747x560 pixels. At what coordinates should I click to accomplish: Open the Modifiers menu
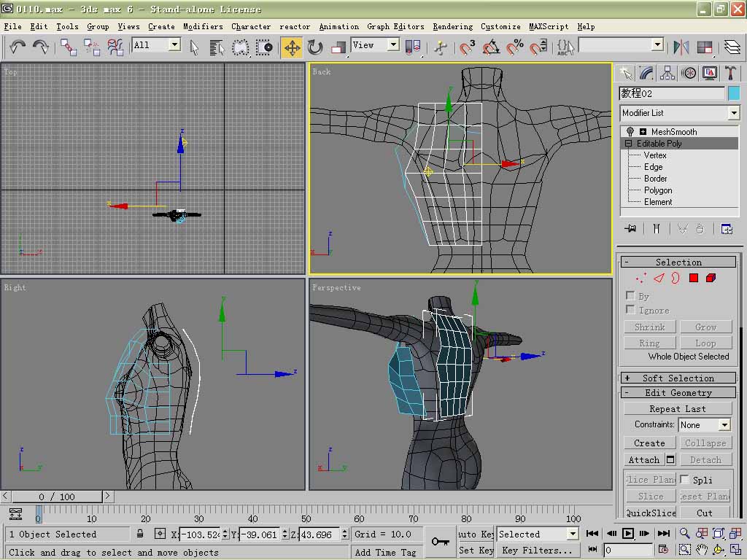pos(203,27)
